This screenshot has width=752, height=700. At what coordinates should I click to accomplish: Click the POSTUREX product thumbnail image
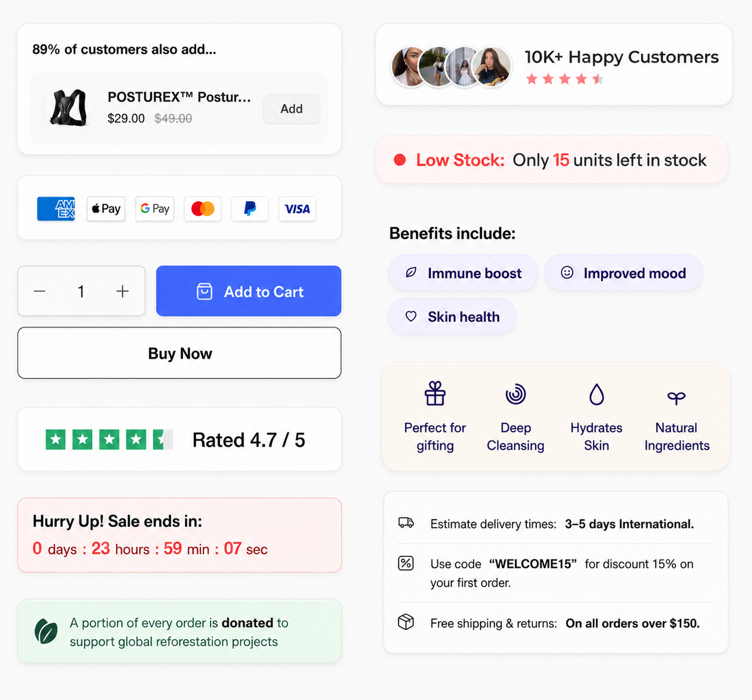click(68, 108)
